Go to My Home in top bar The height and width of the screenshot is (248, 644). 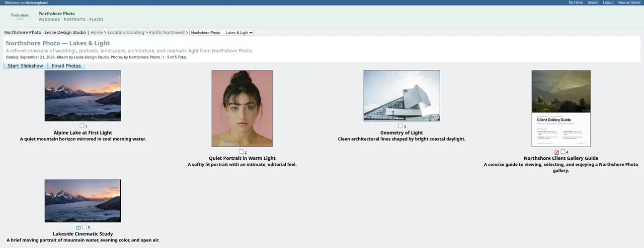(576, 3)
